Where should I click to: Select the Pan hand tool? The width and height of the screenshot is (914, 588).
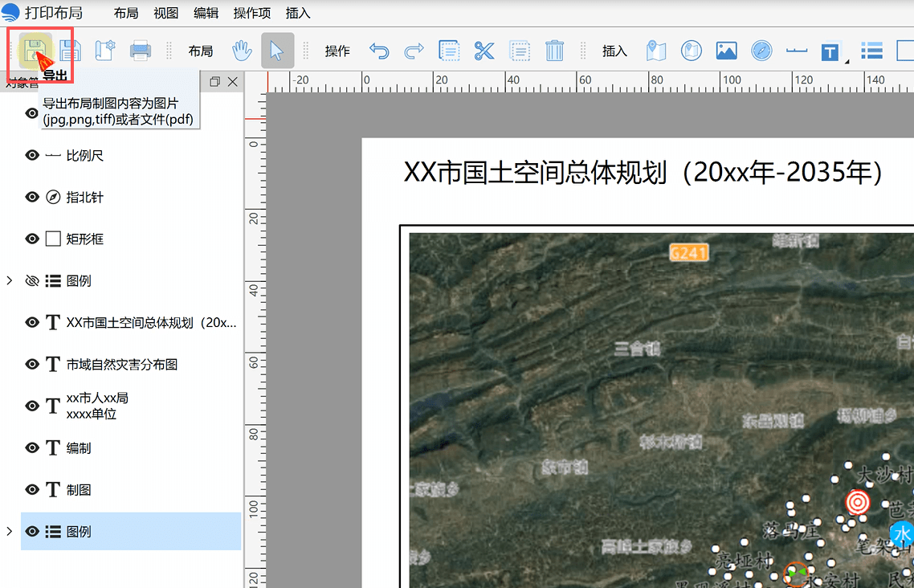(x=242, y=51)
